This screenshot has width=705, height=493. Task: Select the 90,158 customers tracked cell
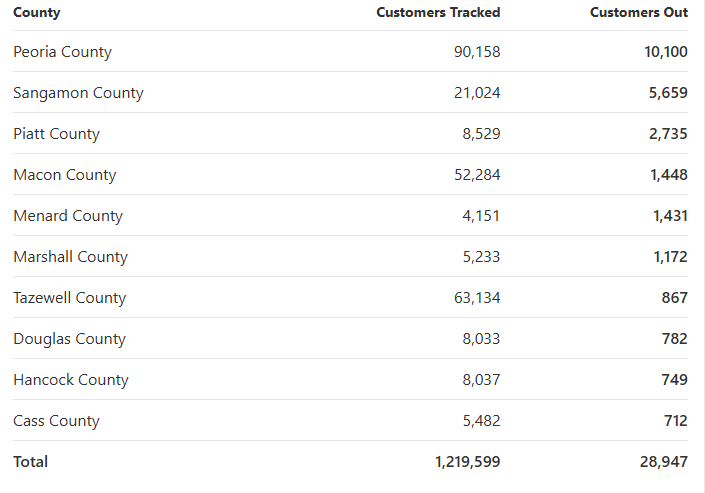[x=477, y=52]
